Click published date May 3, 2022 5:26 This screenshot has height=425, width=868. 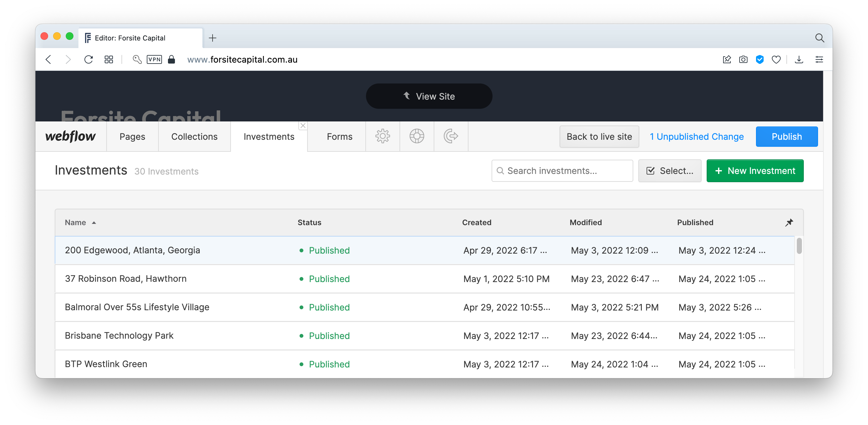(720, 307)
